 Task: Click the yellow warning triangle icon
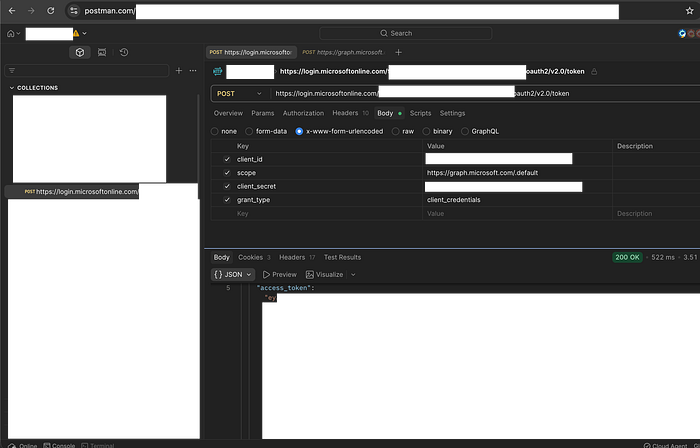click(x=76, y=33)
